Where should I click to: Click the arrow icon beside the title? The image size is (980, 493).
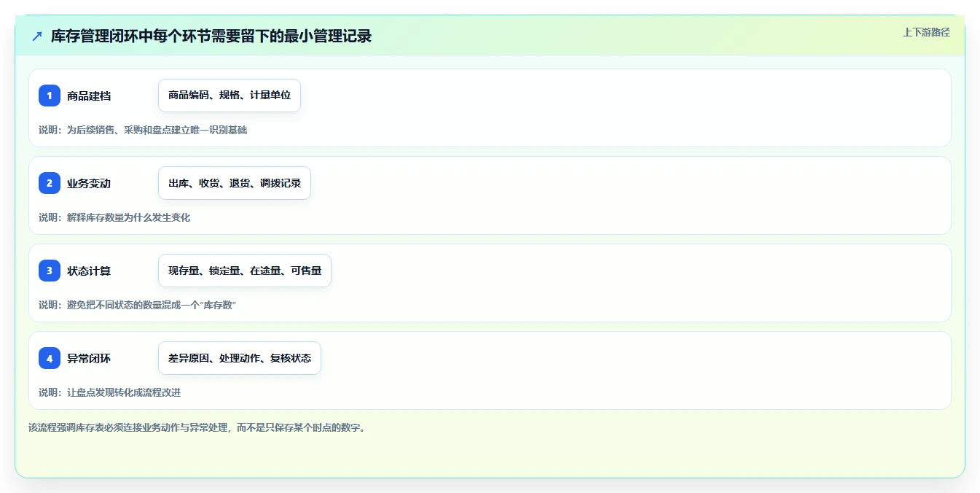pyautogui.click(x=37, y=36)
